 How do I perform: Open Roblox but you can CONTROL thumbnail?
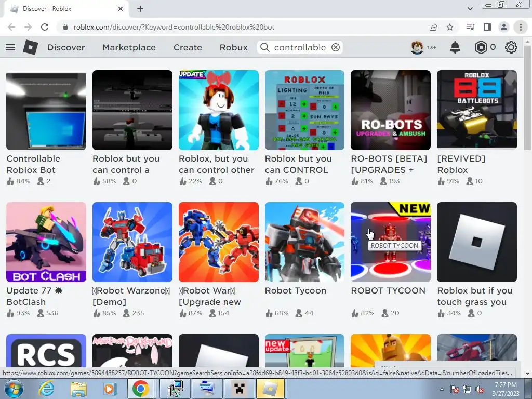(304, 110)
